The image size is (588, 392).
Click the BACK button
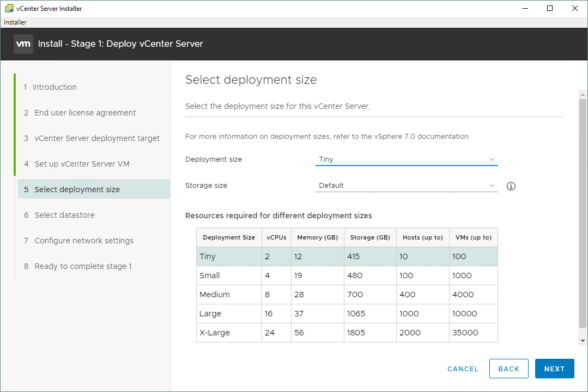coord(508,369)
